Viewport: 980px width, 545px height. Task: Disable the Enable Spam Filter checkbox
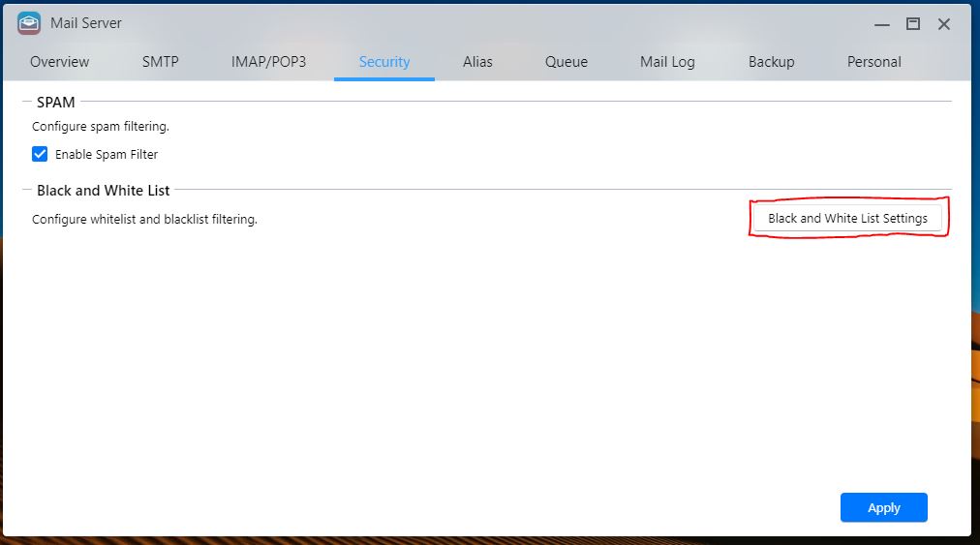tap(40, 154)
